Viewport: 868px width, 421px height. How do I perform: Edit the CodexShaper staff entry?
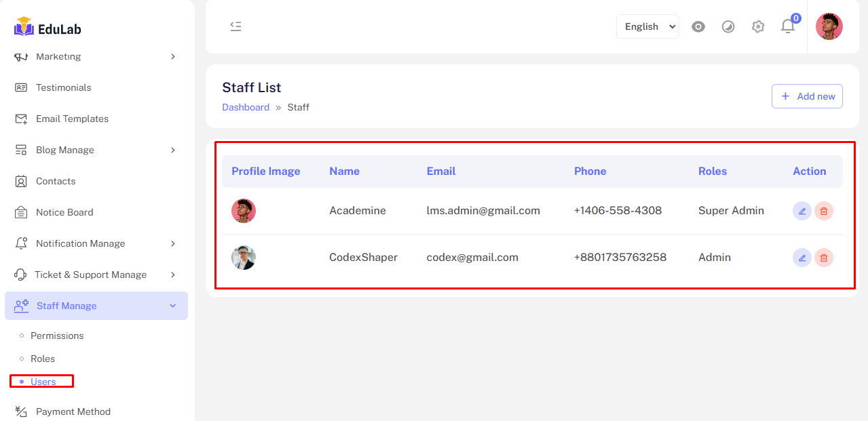point(801,258)
